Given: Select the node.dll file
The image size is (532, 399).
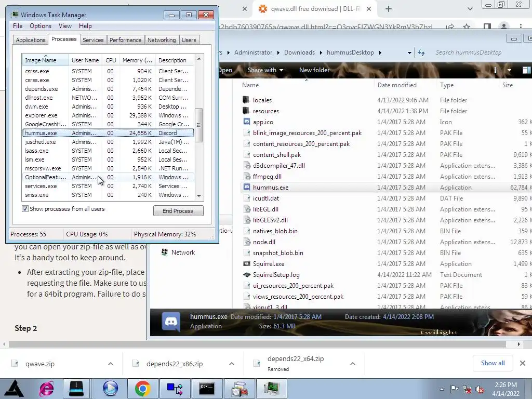Looking at the screenshot, I should click(x=264, y=242).
